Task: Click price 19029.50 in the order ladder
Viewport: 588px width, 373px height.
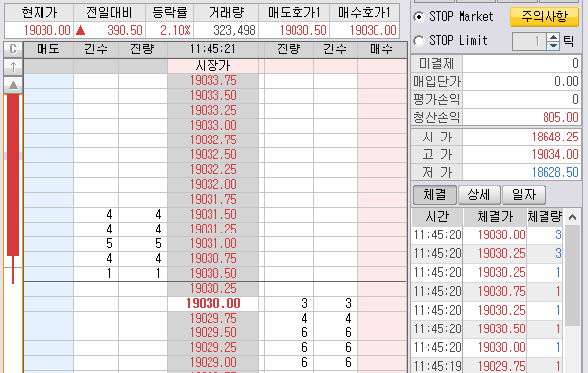Action: [212, 332]
